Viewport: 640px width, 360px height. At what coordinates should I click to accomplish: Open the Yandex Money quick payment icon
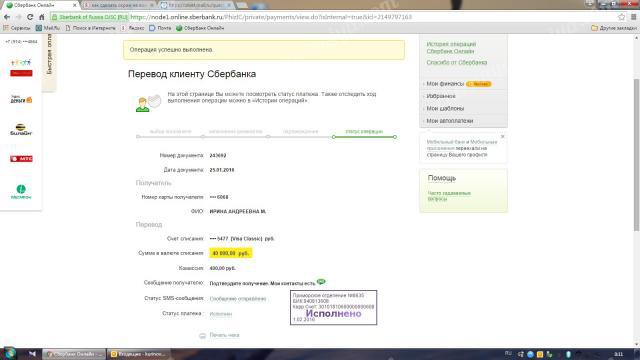(21, 100)
